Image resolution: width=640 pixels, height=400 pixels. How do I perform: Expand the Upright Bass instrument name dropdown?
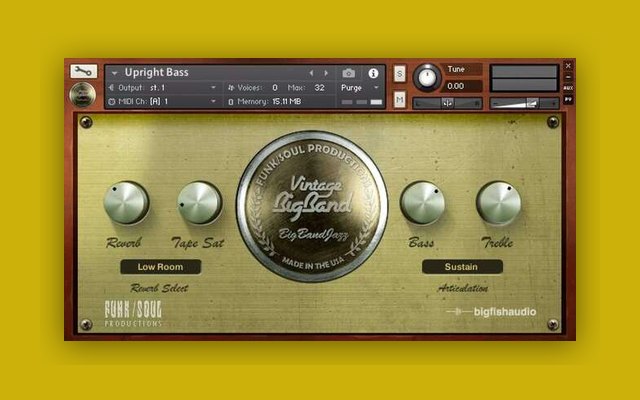(115, 73)
